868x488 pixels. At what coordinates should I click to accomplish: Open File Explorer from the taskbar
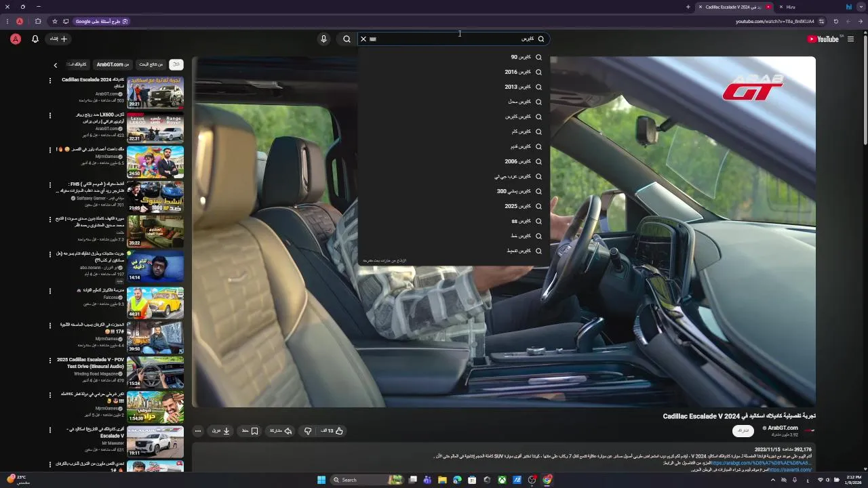442,480
